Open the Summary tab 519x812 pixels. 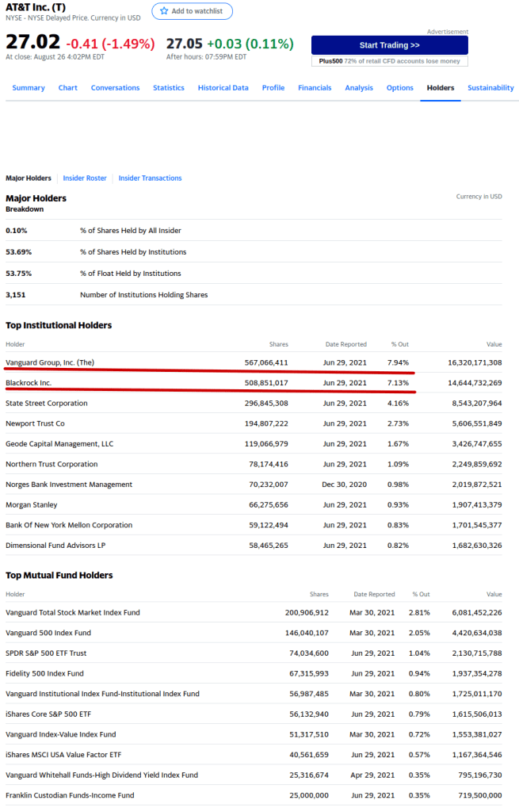tap(29, 88)
